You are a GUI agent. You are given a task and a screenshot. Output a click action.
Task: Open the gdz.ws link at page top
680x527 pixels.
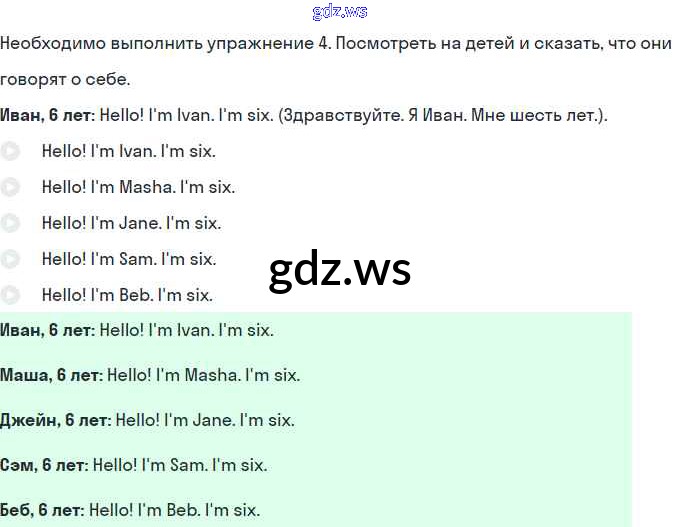tap(339, 11)
